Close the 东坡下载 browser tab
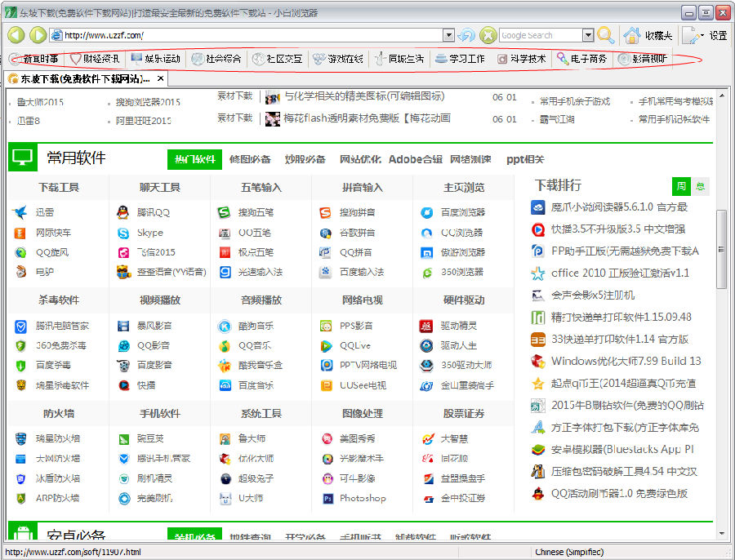The width and height of the screenshot is (735, 560). click(160, 78)
